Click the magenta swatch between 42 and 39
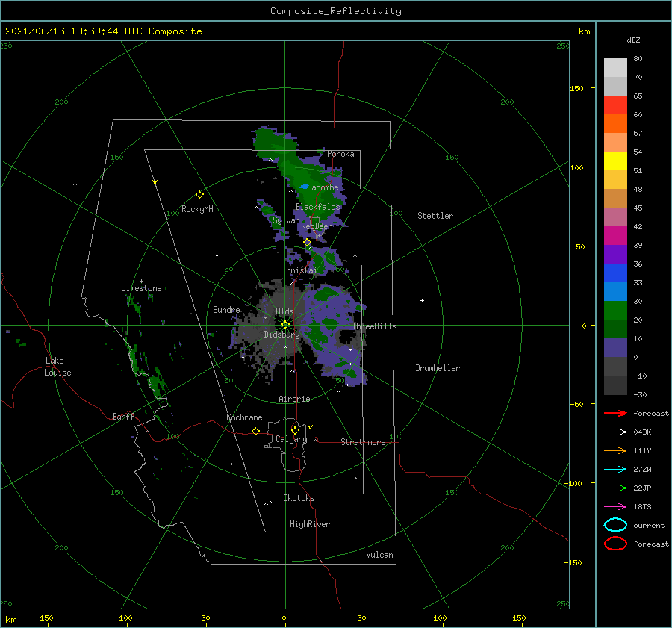The width and height of the screenshot is (672, 628). 615,235
